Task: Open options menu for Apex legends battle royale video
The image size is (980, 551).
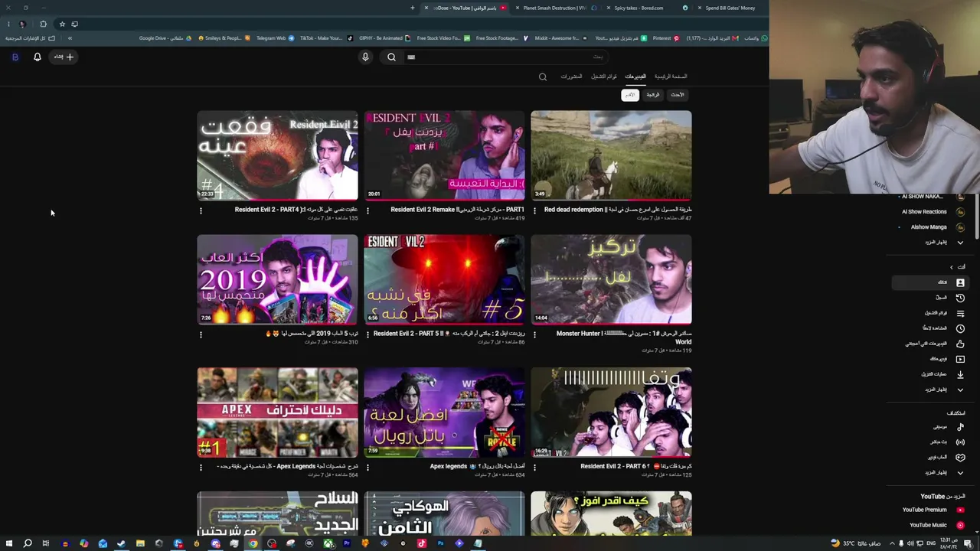Action: [x=367, y=467]
